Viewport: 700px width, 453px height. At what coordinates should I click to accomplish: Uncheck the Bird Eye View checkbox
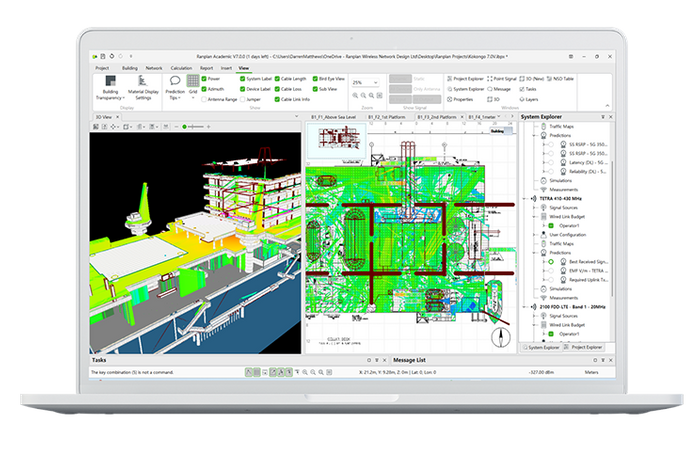(315, 79)
